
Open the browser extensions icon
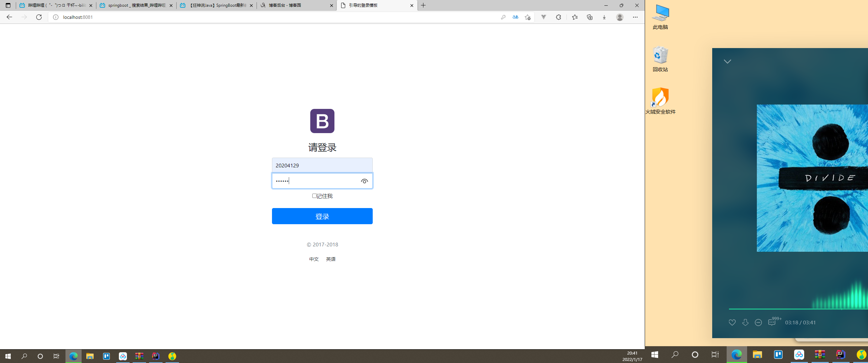pyautogui.click(x=558, y=17)
